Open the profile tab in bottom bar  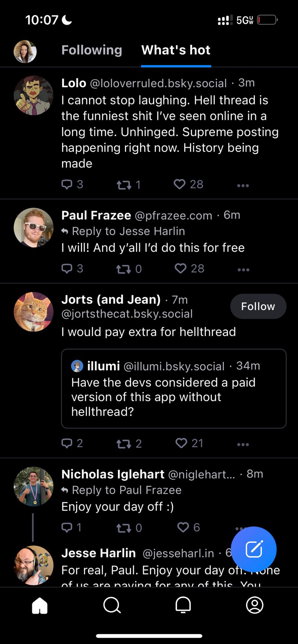255,605
